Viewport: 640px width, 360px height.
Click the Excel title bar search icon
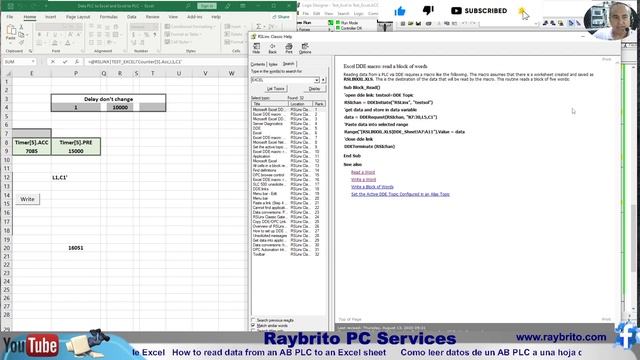188,6
